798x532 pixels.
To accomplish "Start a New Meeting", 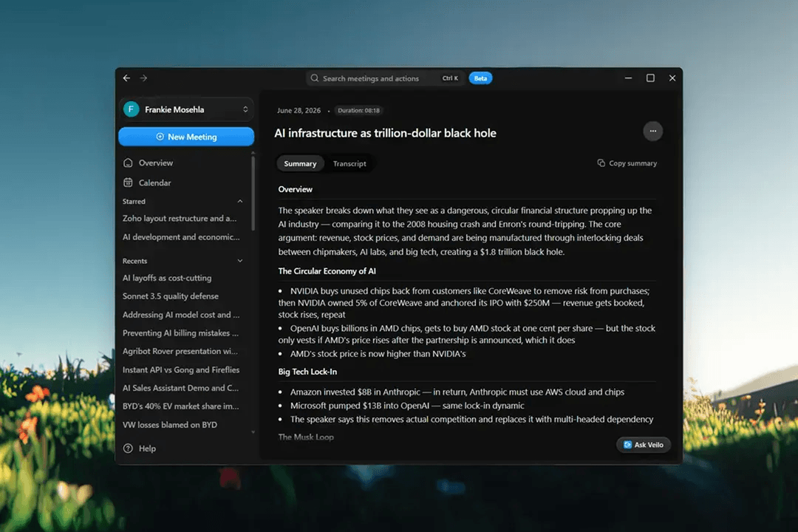I will [x=186, y=137].
